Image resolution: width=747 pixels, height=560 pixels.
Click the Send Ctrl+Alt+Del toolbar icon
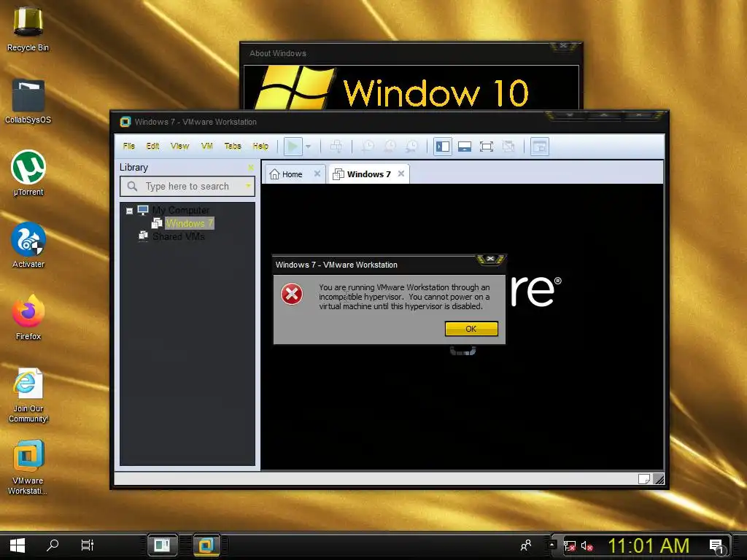tap(336, 146)
